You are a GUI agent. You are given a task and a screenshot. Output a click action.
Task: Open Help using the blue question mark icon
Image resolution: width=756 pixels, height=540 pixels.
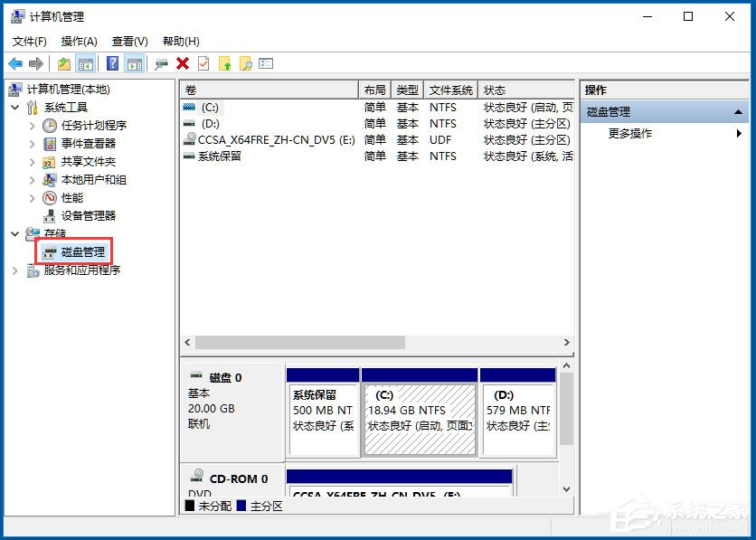[110, 63]
